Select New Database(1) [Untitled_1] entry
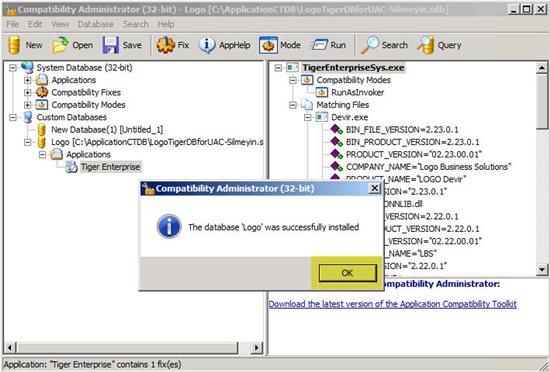Image resolution: width=550 pixels, height=372 pixels. [x=107, y=130]
